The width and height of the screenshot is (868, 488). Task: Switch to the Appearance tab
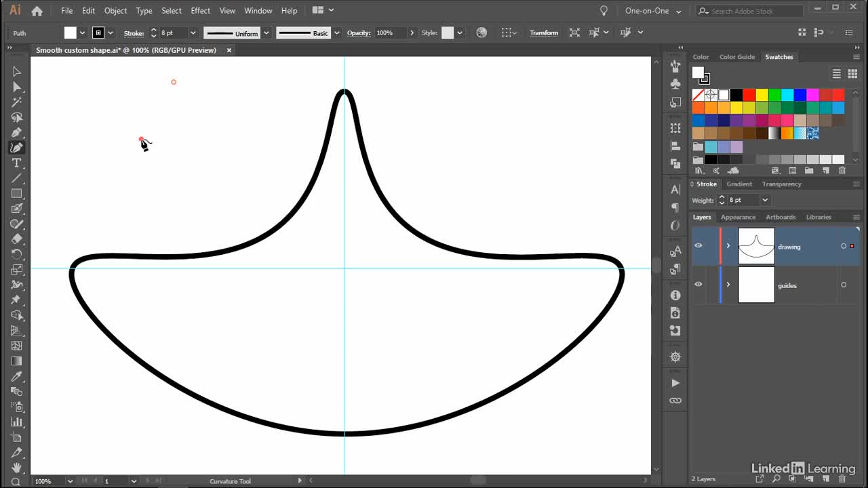coord(738,217)
